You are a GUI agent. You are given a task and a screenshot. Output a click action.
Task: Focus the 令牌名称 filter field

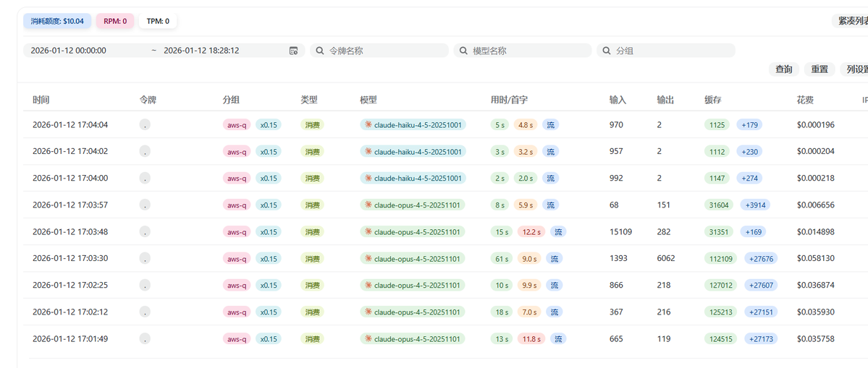point(379,51)
